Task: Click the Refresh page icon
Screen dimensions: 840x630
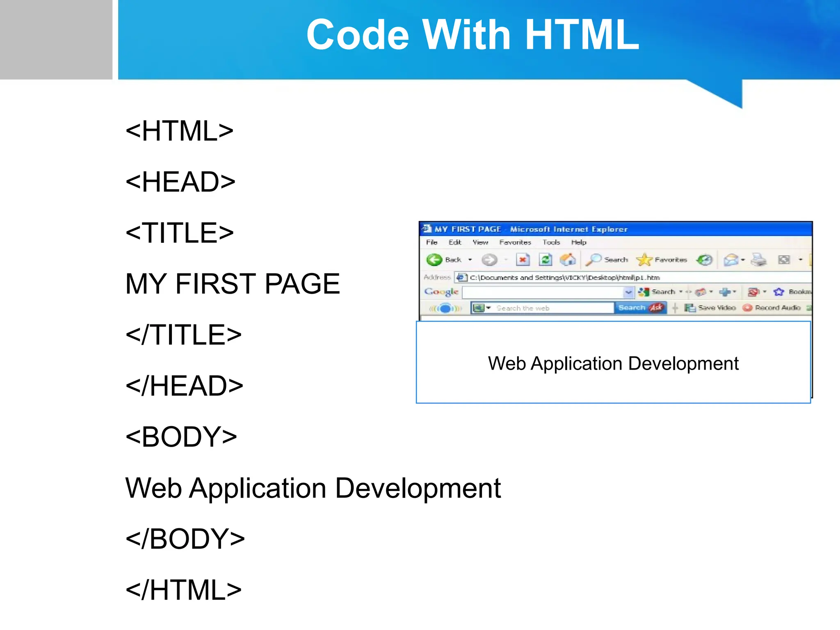Action: point(545,260)
